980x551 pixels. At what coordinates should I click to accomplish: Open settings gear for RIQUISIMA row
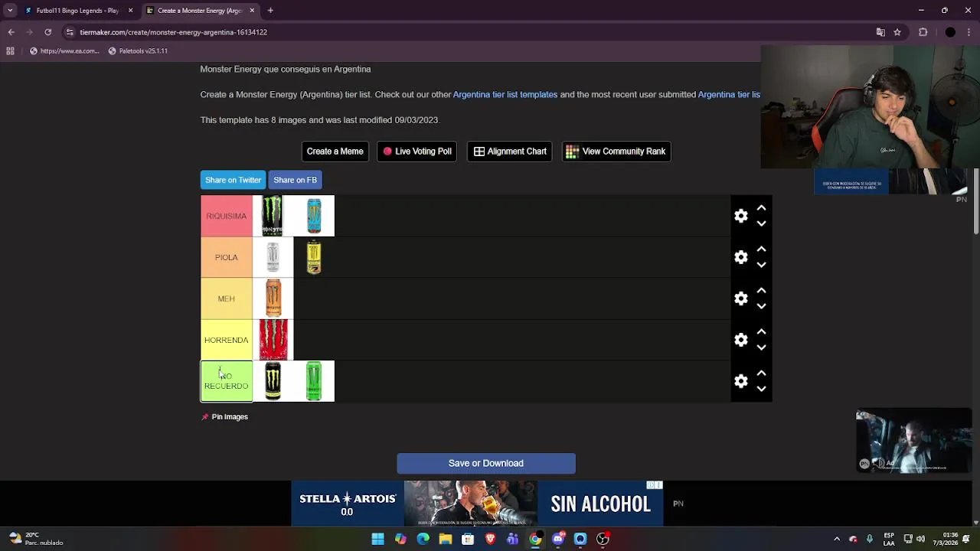click(x=740, y=216)
